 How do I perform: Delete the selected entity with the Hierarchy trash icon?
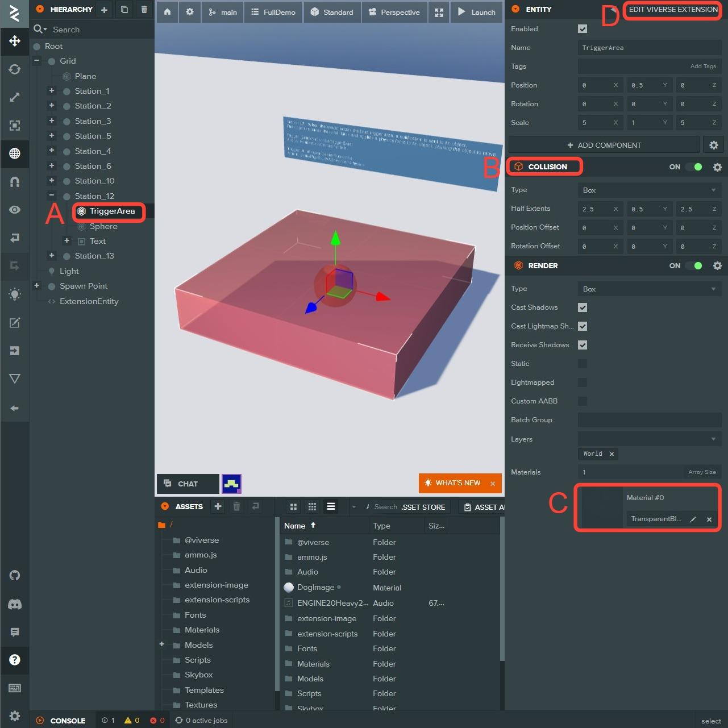tap(144, 10)
